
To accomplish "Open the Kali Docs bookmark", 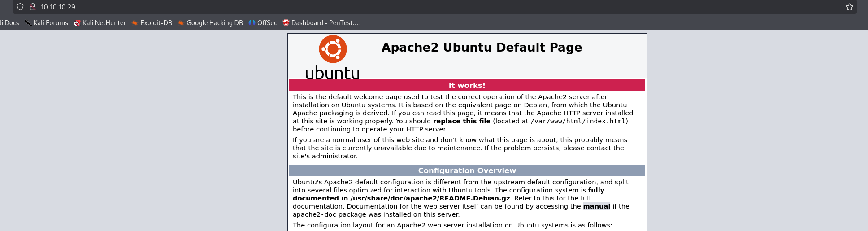I will (9, 23).
